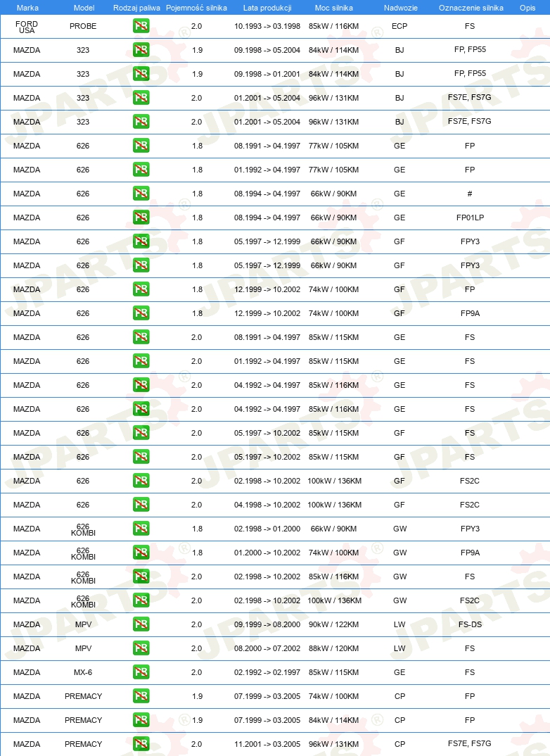The image size is (550, 756).
Task: Click the fuel icon for 626 1.8 dated 01.1992 -> 04.1997
Action: tap(141, 170)
